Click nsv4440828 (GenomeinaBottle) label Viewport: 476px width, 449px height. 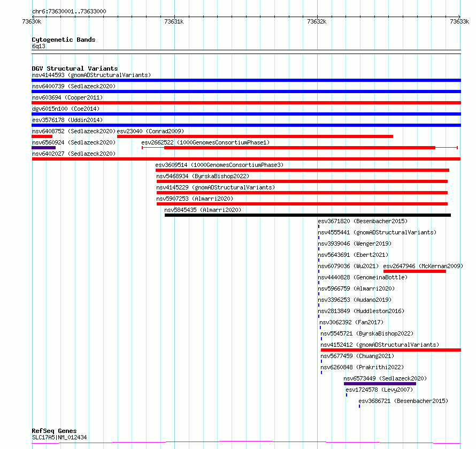363,277
